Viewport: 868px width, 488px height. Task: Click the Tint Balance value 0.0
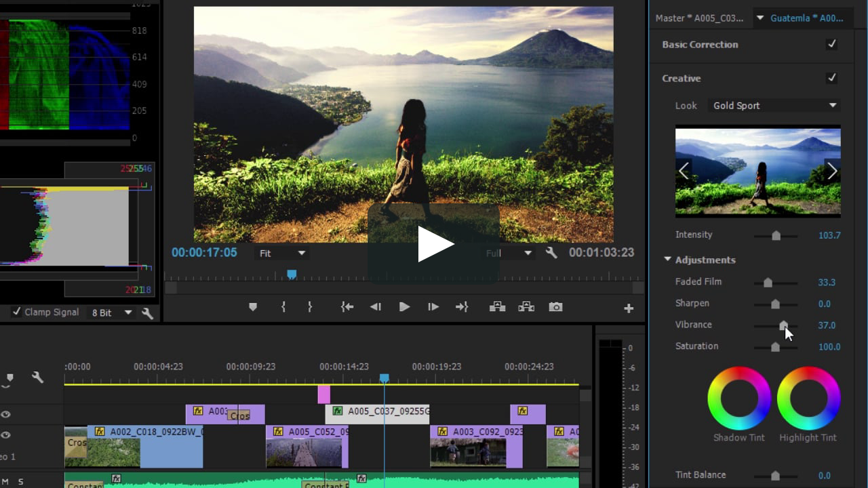tap(824, 476)
